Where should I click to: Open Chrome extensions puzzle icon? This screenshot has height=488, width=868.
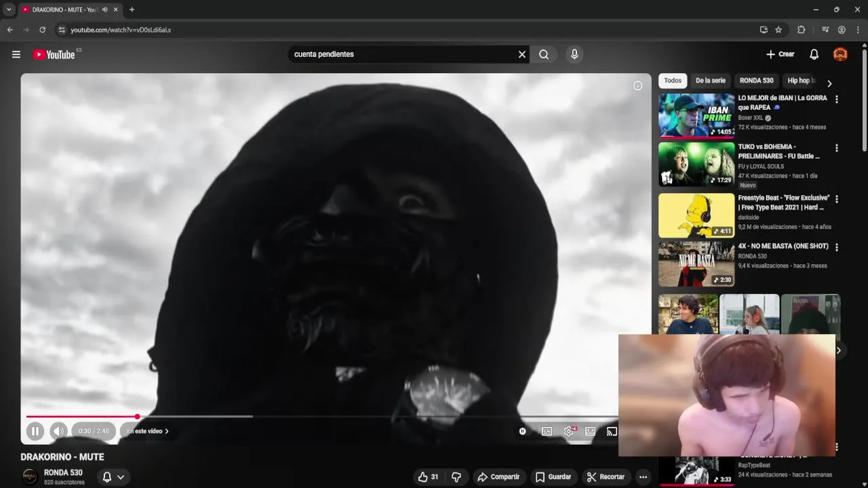tap(801, 30)
